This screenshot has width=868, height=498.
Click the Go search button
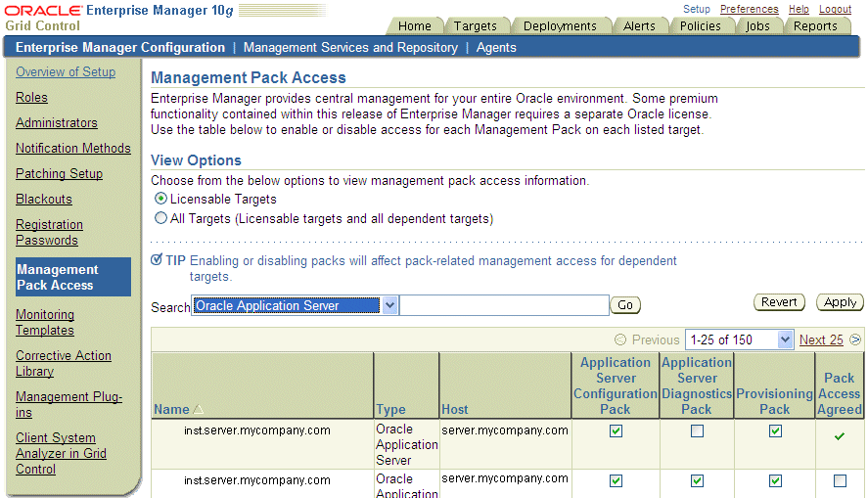[x=625, y=305]
